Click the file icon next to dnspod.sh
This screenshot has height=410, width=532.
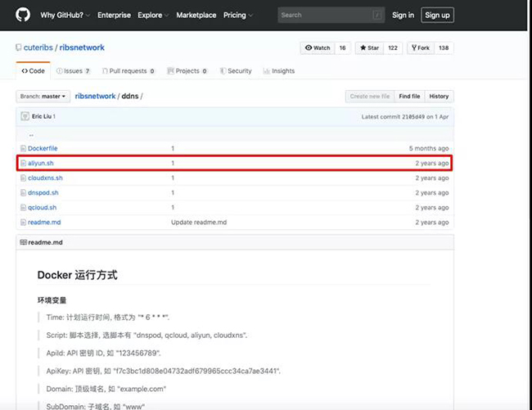coord(23,192)
